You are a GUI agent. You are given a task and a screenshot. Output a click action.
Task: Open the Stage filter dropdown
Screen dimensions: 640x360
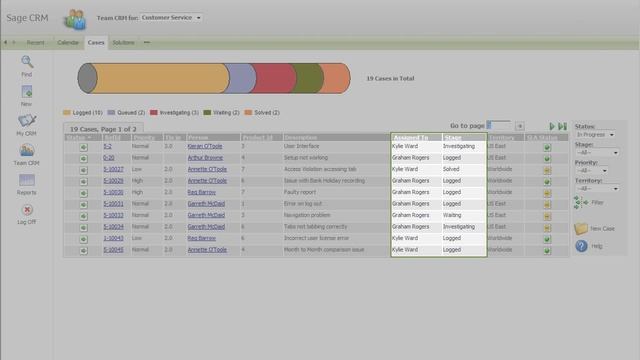597,152
